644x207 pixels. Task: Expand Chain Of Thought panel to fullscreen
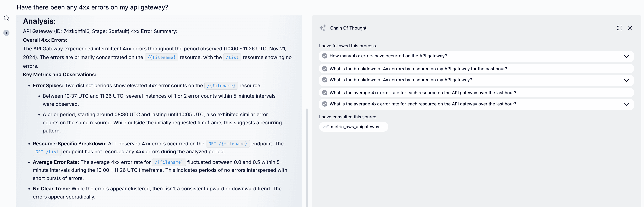(620, 28)
